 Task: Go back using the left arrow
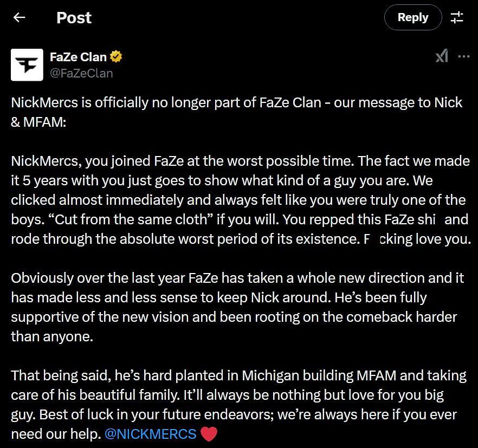click(x=19, y=17)
